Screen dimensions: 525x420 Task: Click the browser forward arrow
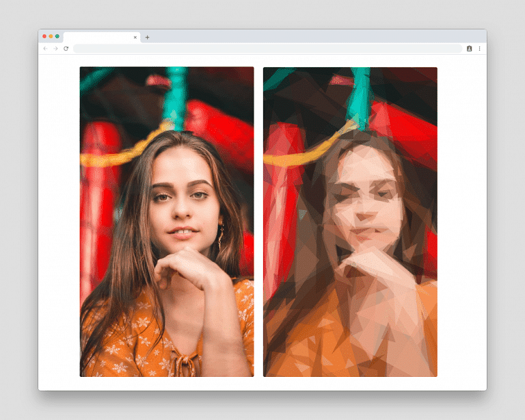click(x=55, y=49)
